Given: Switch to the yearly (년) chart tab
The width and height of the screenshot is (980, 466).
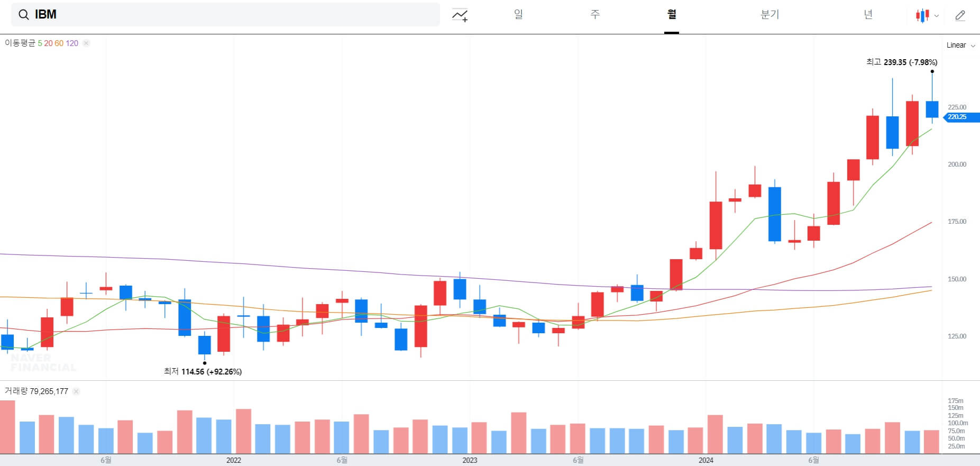Looking at the screenshot, I should 868,14.
